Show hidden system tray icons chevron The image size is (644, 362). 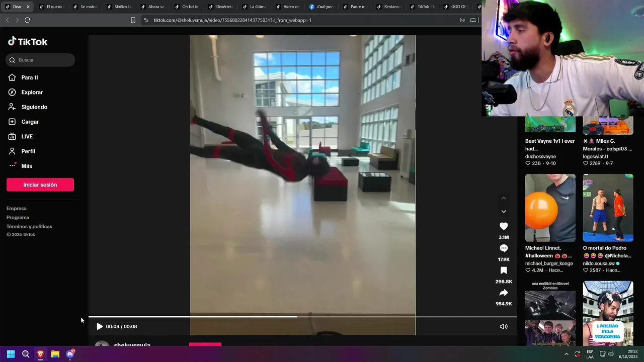[567, 354]
